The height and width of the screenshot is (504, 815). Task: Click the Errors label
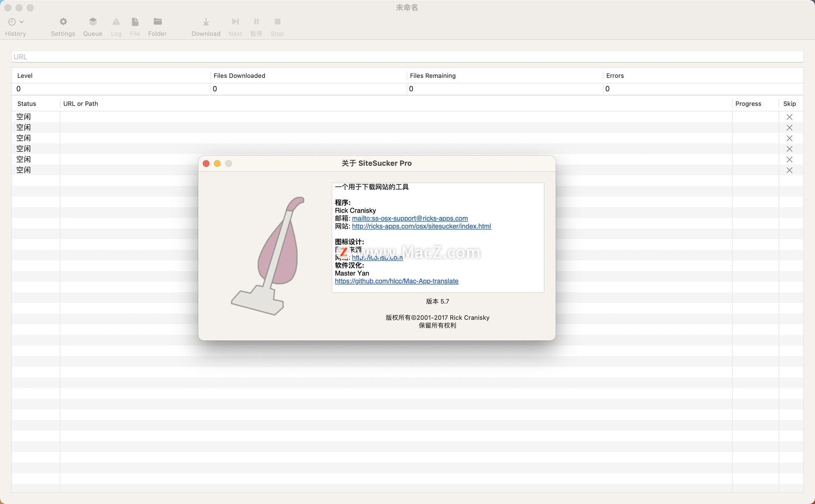point(615,76)
